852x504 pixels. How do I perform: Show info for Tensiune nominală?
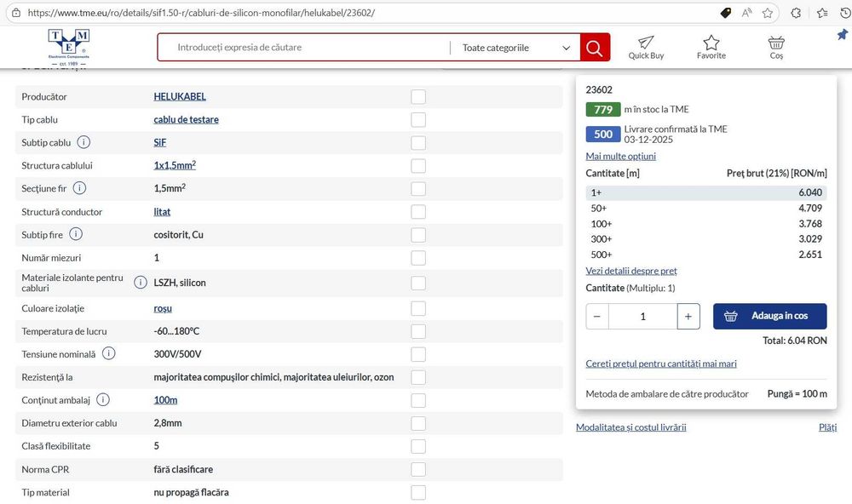point(109,353)
